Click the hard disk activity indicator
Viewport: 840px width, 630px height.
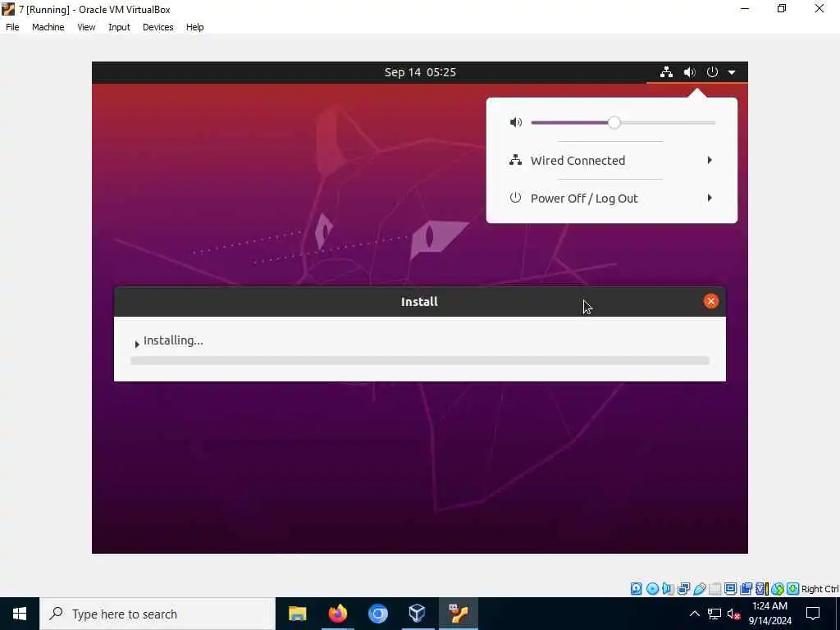[x=636, y=589]
